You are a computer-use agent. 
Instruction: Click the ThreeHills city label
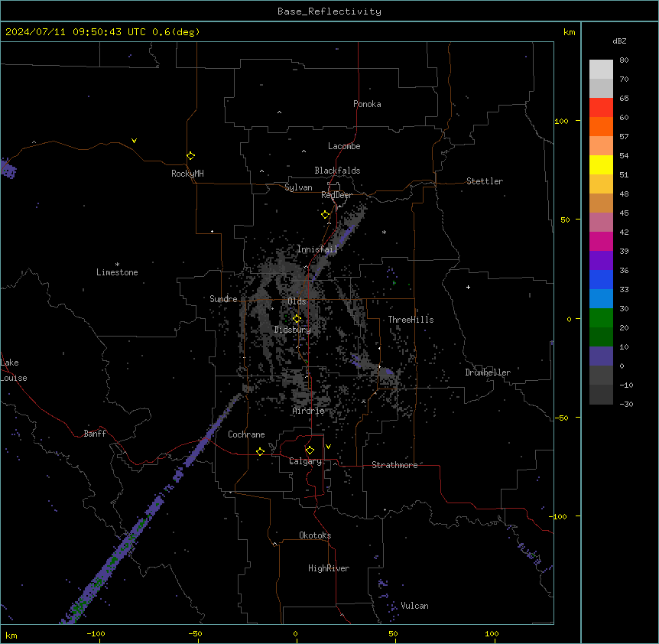(411, 320)
